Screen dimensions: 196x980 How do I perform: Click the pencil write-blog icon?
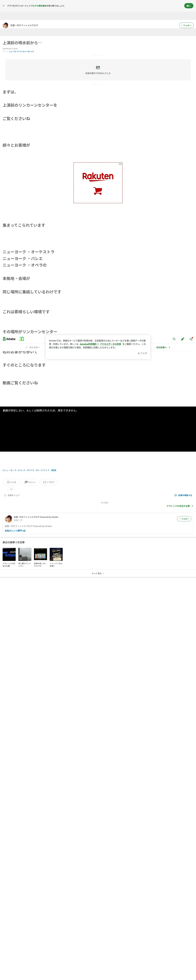point(183,339)
